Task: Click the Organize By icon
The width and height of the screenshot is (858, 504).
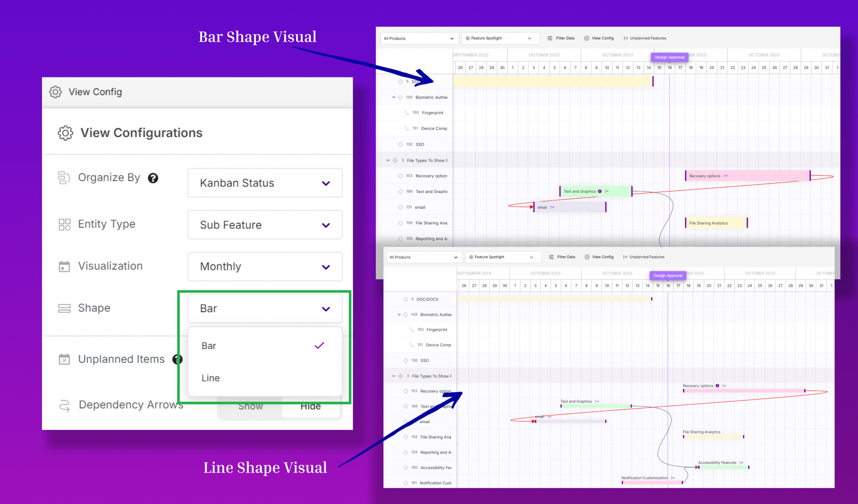Action: [x=64, y=177]
